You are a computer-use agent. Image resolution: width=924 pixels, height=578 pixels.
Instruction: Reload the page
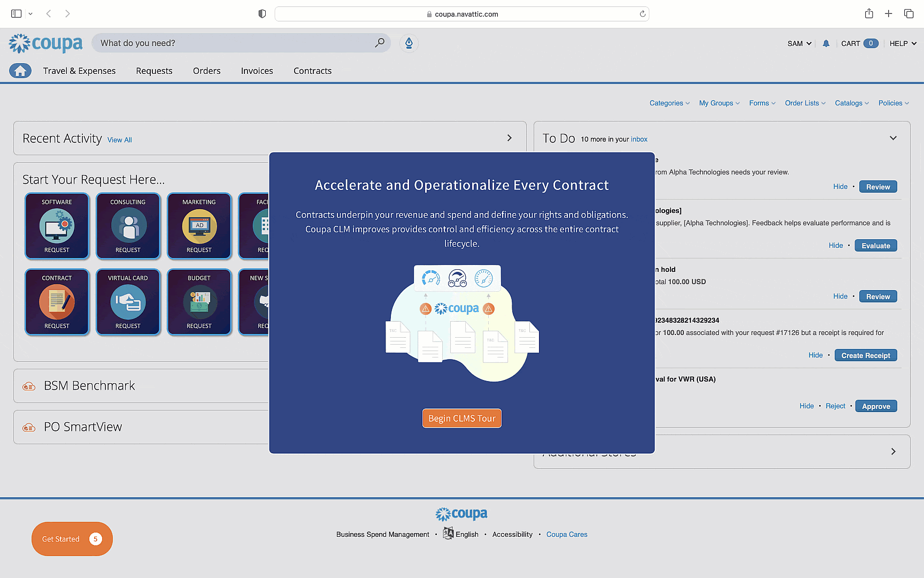(x=642, y=14)
